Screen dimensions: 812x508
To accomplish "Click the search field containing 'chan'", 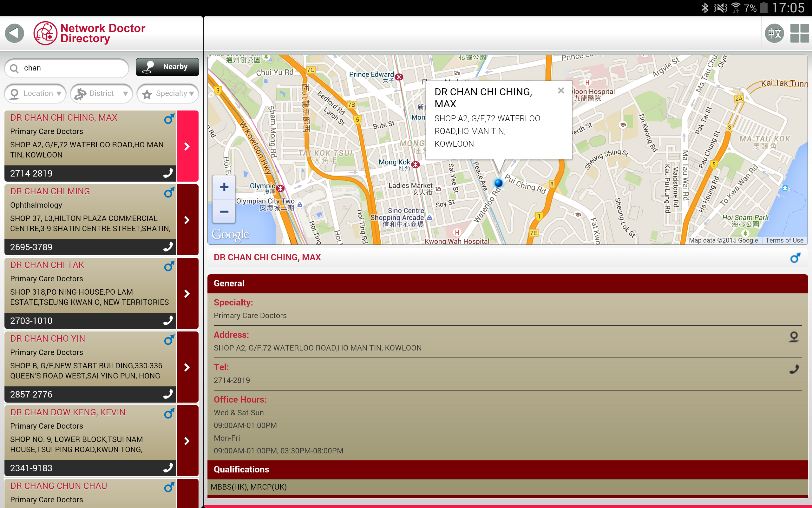I will (67, 68).
